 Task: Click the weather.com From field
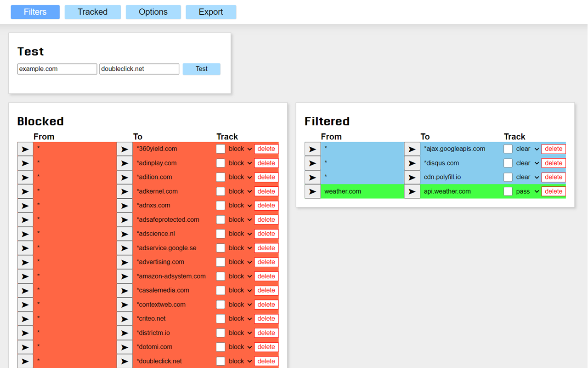tap(362, 191)
